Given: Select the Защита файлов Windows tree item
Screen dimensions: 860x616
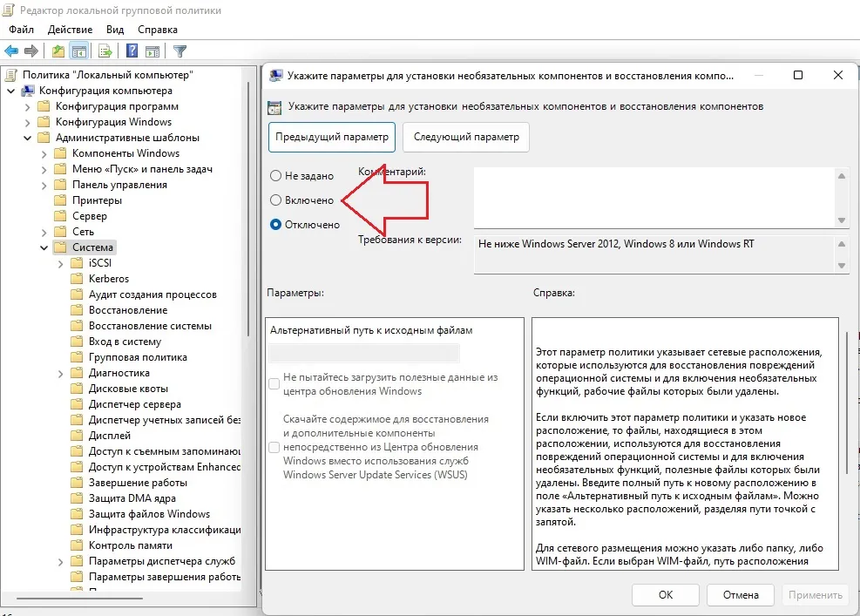Looking at the screenshot, I should [149, 514].
